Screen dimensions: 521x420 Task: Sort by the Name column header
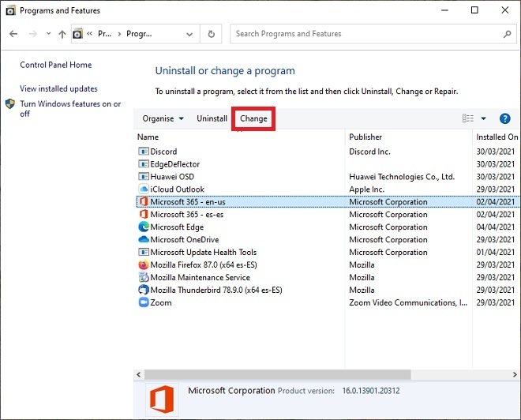[148, 137]
